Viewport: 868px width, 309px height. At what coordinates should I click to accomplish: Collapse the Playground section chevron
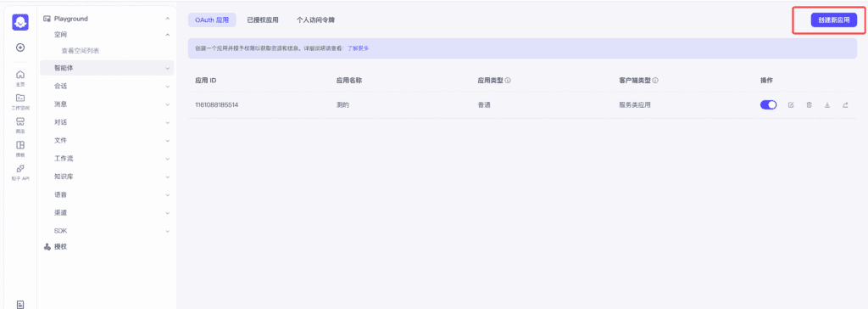[x=168, y=19]
